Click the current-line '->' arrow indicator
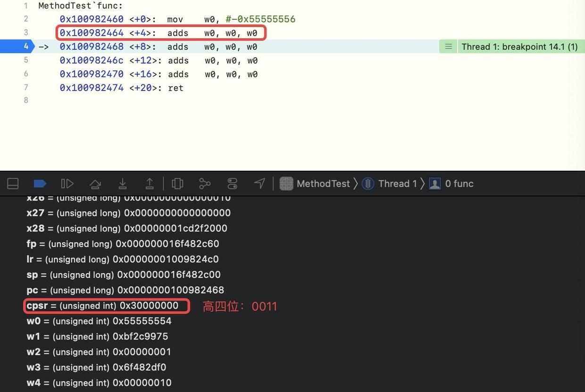This screenshot has height=392, width=585. tap(43, 47)
